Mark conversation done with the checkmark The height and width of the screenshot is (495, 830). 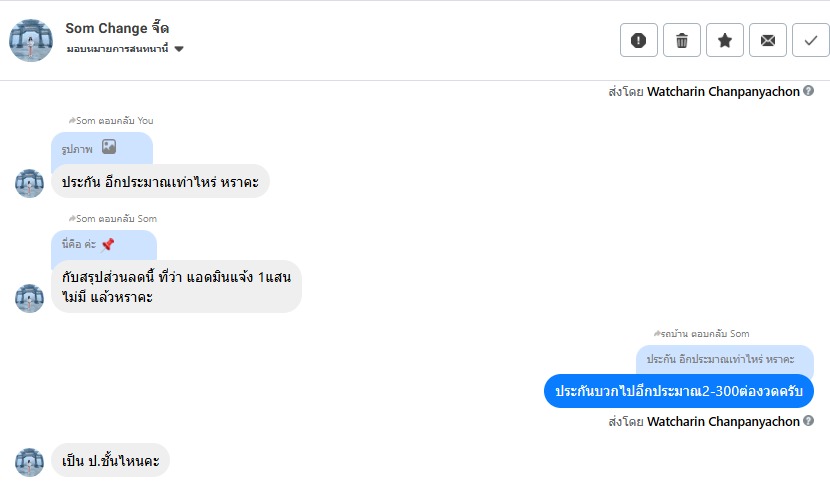point(810,40)
